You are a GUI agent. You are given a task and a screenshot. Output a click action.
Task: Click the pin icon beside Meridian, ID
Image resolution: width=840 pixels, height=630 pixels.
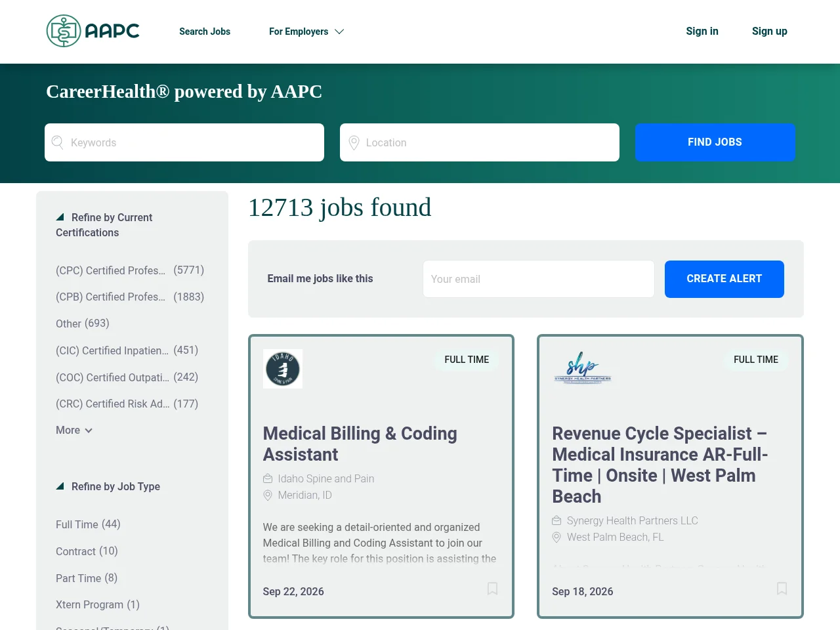tap(268, 495)
